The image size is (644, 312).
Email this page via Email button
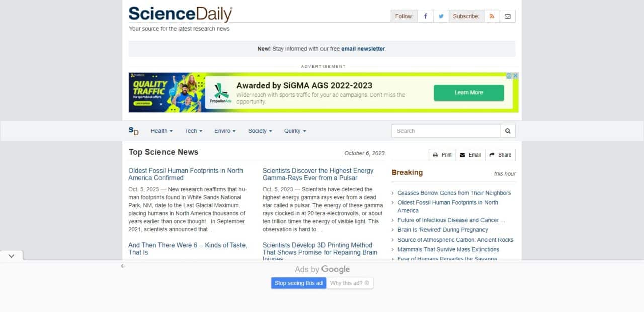[470, 155]
